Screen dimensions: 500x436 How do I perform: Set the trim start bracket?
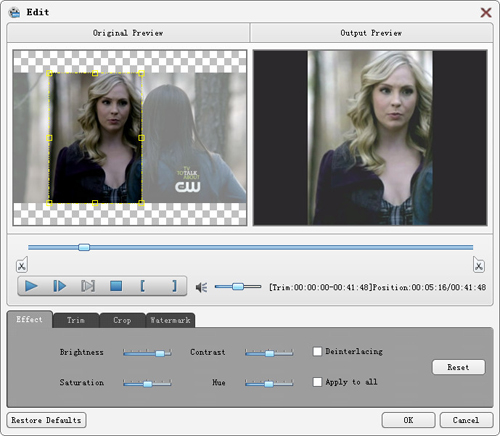coord(143,286)
